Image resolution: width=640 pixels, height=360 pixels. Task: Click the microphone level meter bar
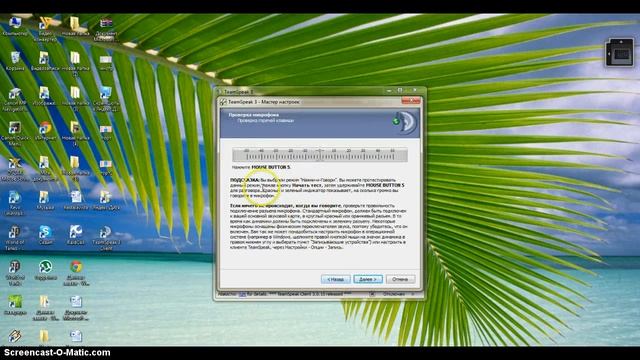click(x=320, y=155)
